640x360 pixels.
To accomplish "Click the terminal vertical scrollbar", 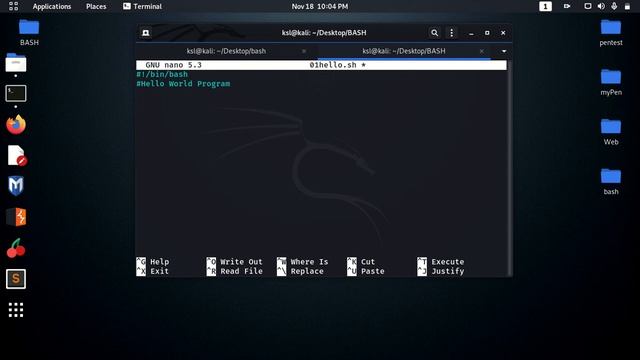I will 509,168.
